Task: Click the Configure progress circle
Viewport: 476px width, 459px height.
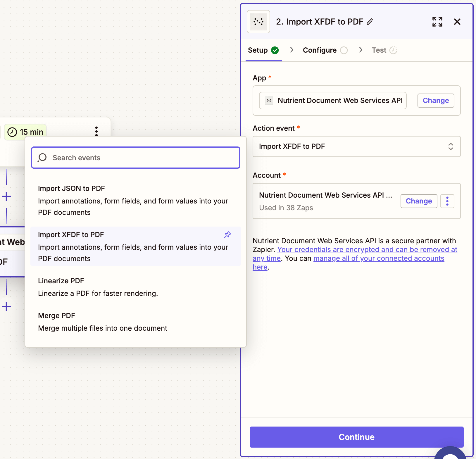Action: [344, 50]
